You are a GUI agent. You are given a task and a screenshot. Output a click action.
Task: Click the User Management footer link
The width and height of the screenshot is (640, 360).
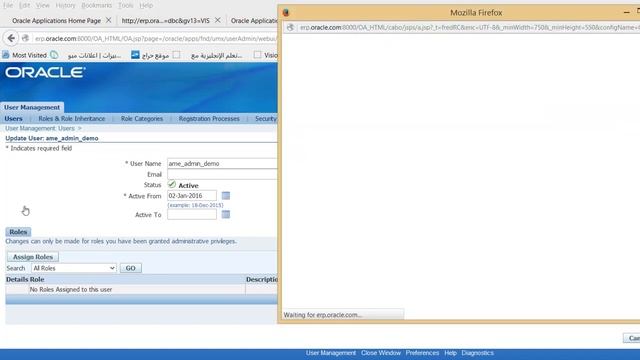pos(331,353)
